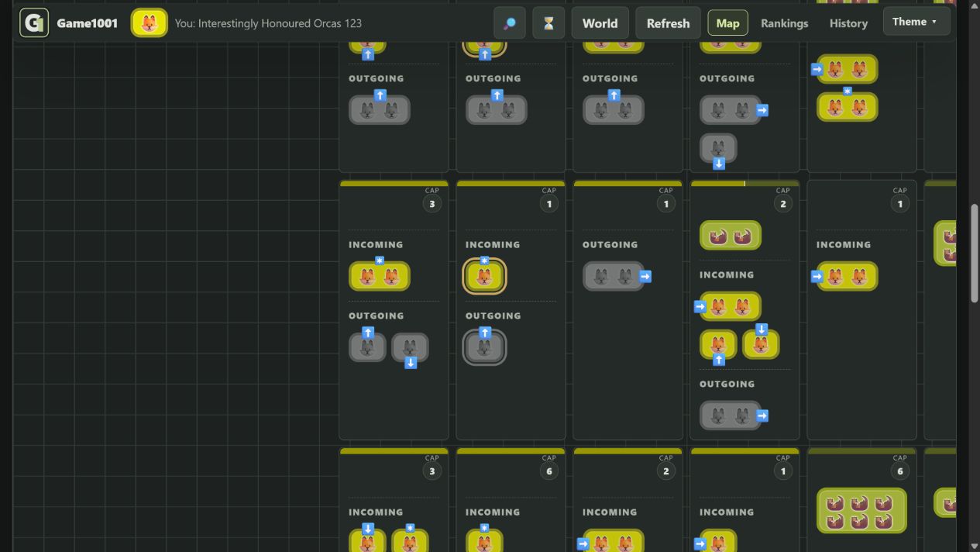
Task: Click the Refresh button
Action: (668, 23)
